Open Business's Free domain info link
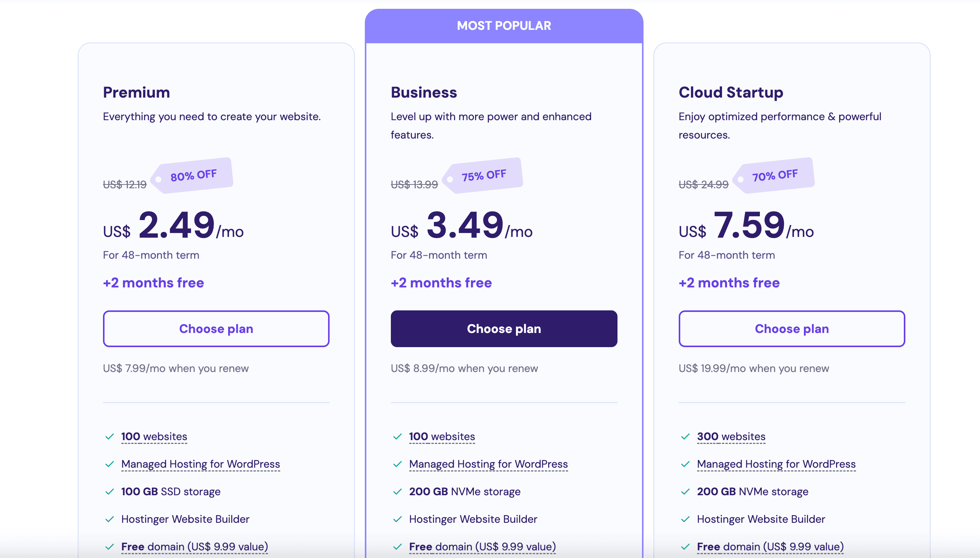 coord(482,547)
